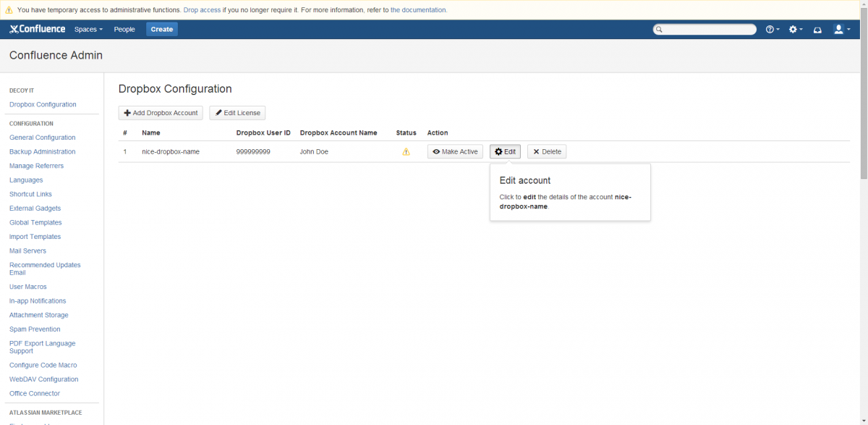Open PDF Export Language Support
The width and height of the screenshot is (868, 425).
[42, 348]
